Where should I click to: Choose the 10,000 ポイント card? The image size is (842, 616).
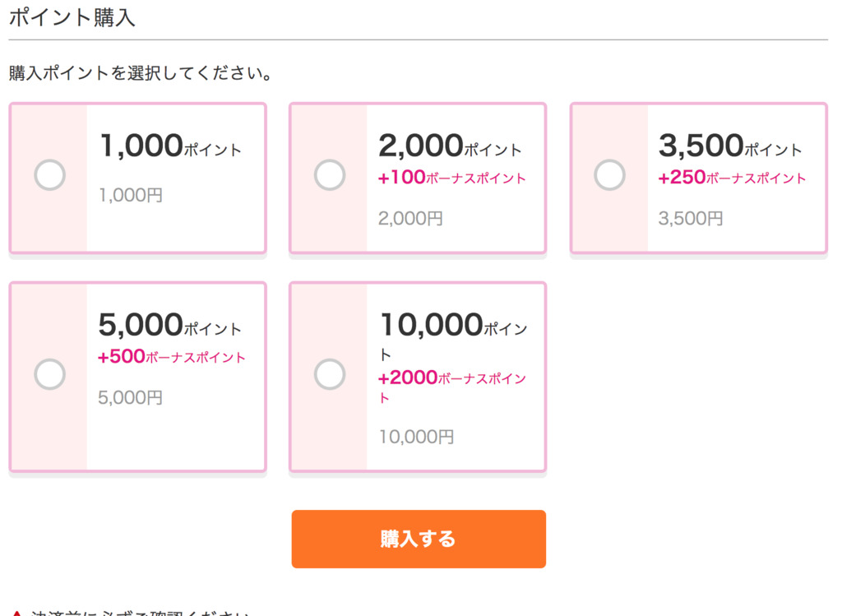point(417,375)
